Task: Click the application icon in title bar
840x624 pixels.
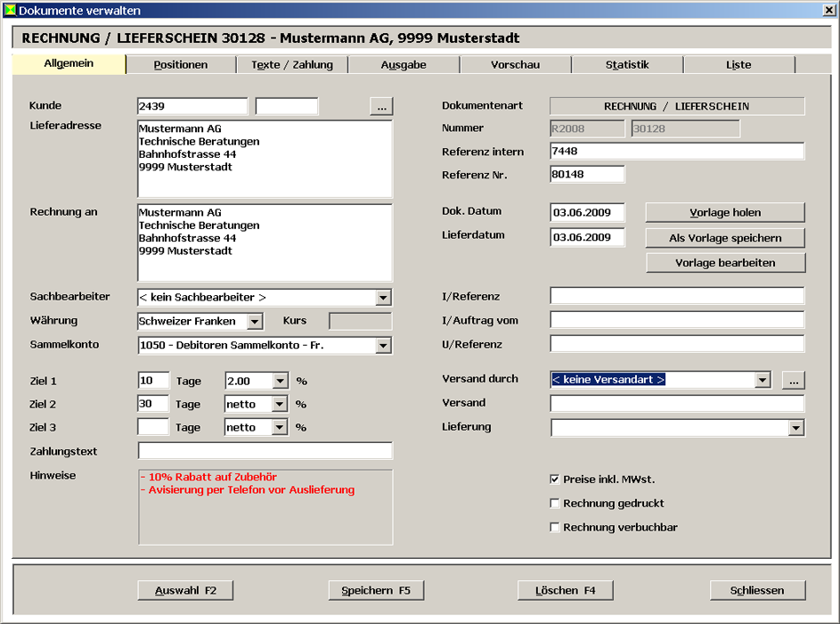Action: (x=9, y=11)
